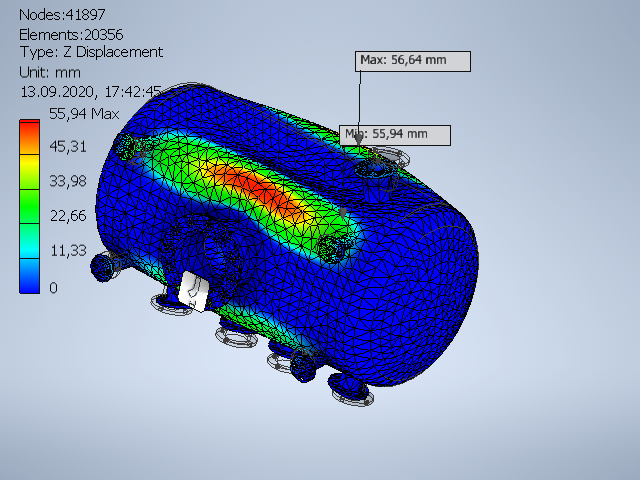The image size is (640, 480).
Task: Select the 'Nodes:41897' text
Action: tap(62, 15)
